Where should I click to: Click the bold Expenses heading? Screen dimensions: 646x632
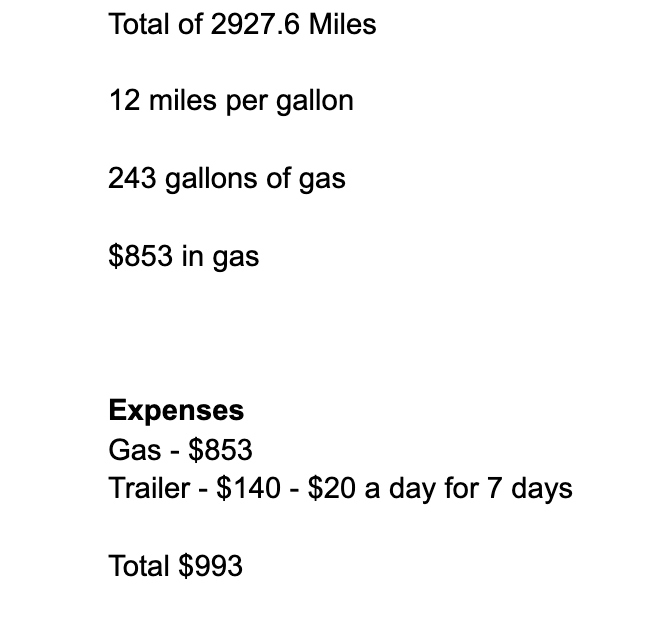click(x=176, y=411)
